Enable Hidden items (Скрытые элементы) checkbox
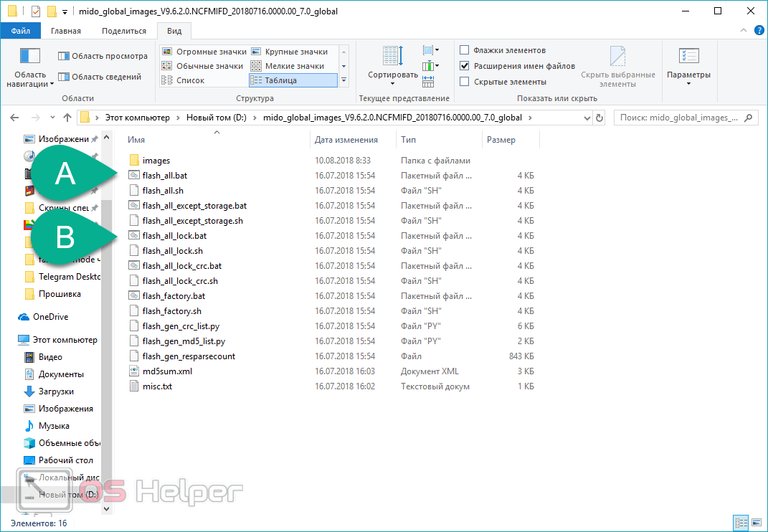This screenshot has width=768, height=532. [465, 81]
